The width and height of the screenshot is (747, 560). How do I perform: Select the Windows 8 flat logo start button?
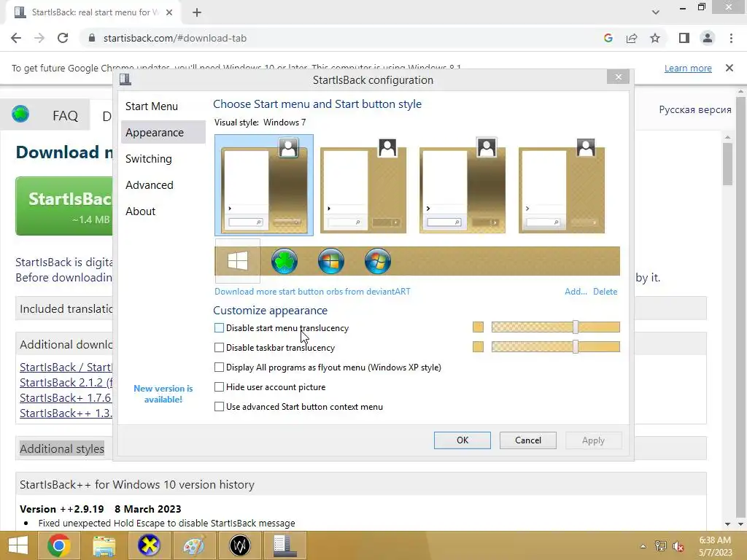point(237,261)
